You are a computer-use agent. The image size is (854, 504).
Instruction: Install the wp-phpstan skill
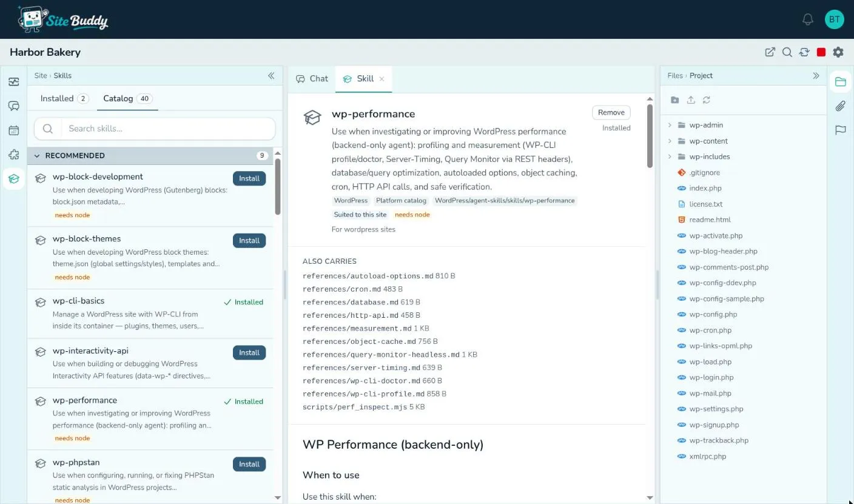[x=249, y=464]
